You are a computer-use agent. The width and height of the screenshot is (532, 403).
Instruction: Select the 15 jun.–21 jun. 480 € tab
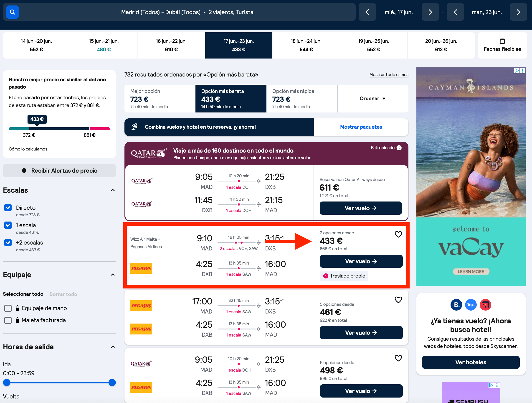104,45
